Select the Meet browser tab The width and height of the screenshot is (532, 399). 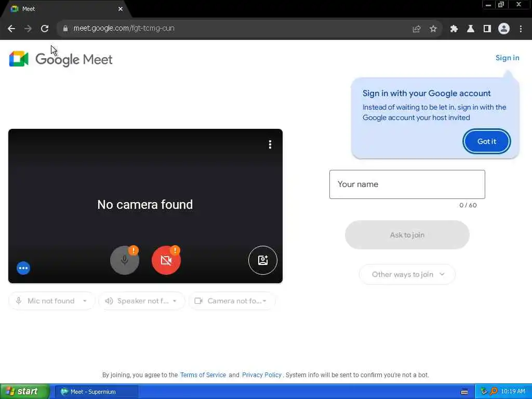pyautogui.click(x=66, y=9)
